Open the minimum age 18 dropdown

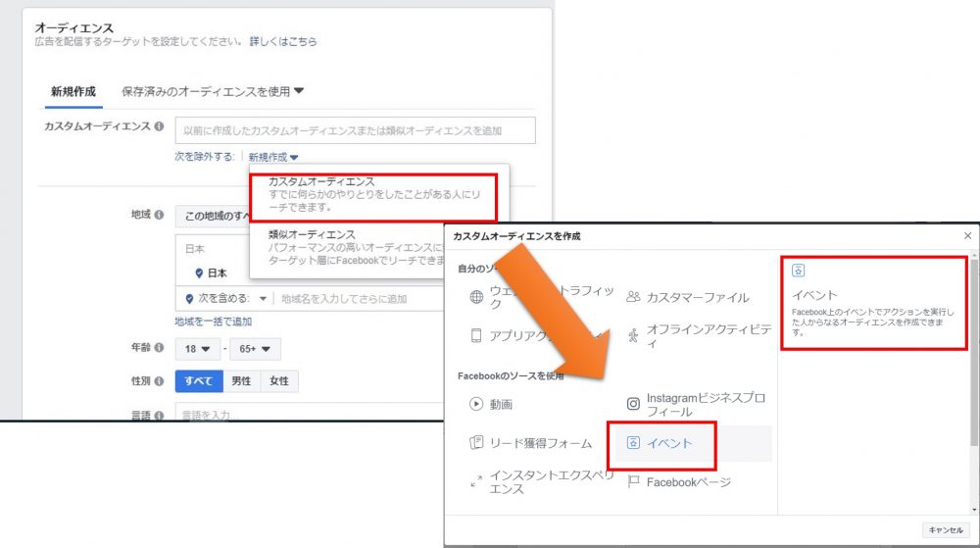click(198, 349)
